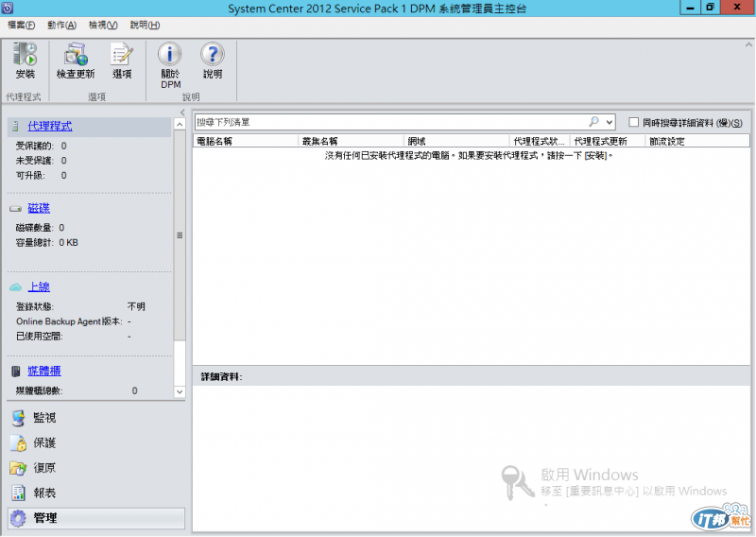This screenshot has height=537, width=756.
Task: Click the 復原 recovery folder icon
Action: tap(18, 468)
